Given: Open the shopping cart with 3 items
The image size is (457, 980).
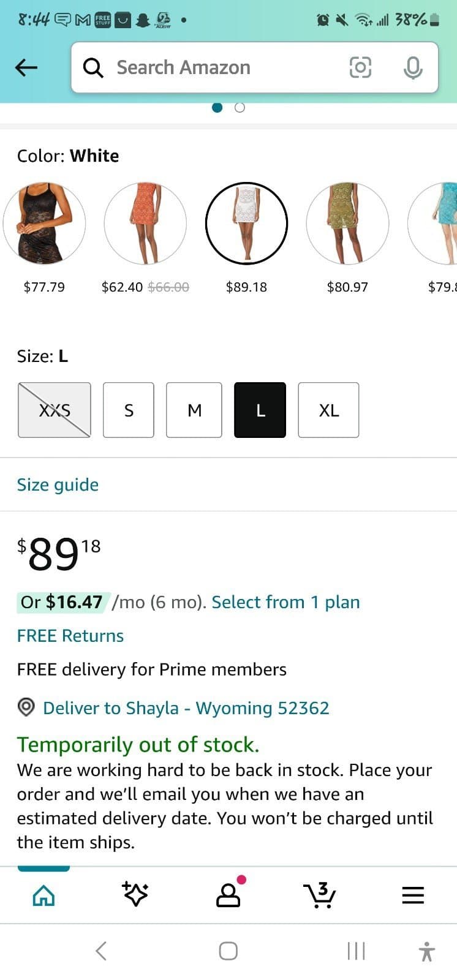Looking at the screenshot, I should [x=320, y=895].
